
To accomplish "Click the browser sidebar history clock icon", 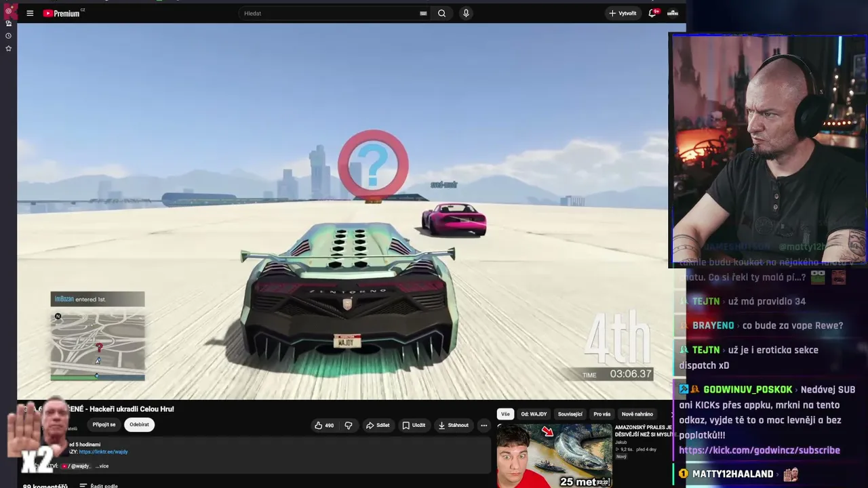I will click(8, 36).
